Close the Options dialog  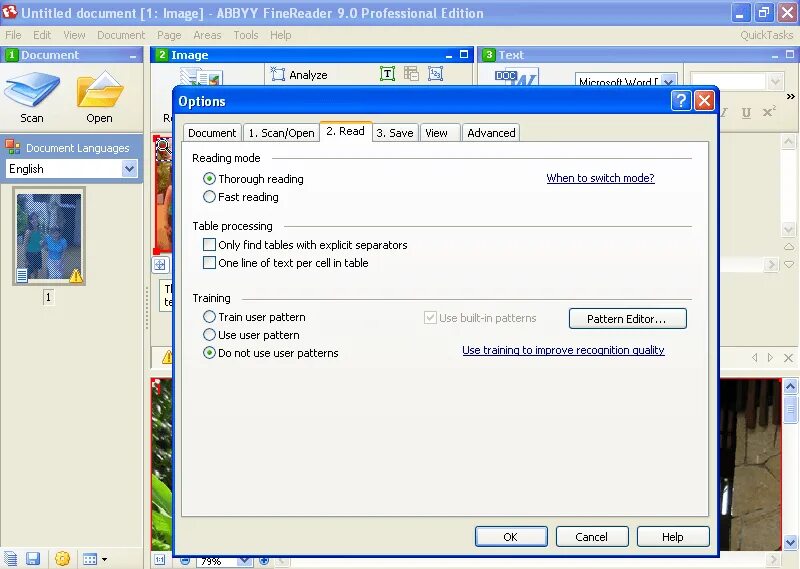(x=705, y=101)
